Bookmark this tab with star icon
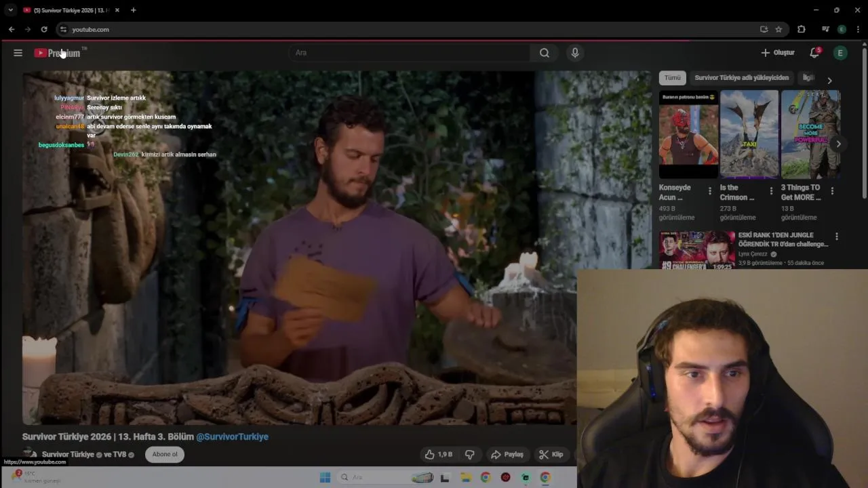 pyautogui.click(x=778, y=29)
